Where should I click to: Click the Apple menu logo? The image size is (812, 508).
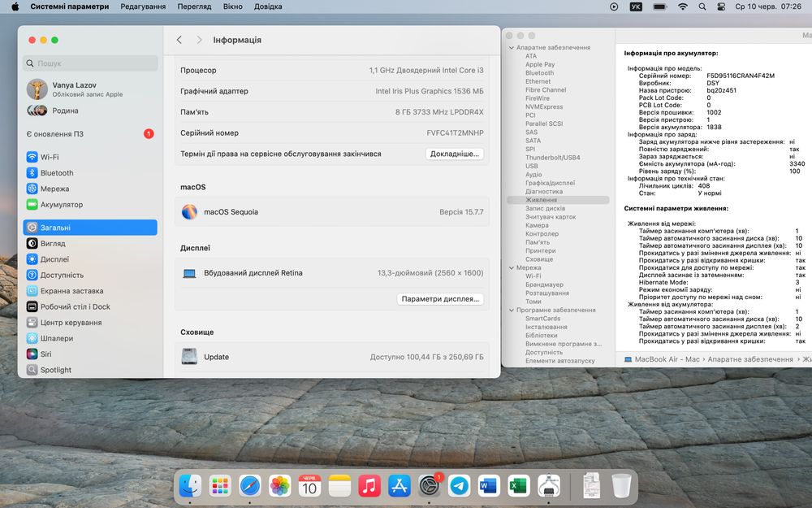pyautogui.click(x=15, y=7)
